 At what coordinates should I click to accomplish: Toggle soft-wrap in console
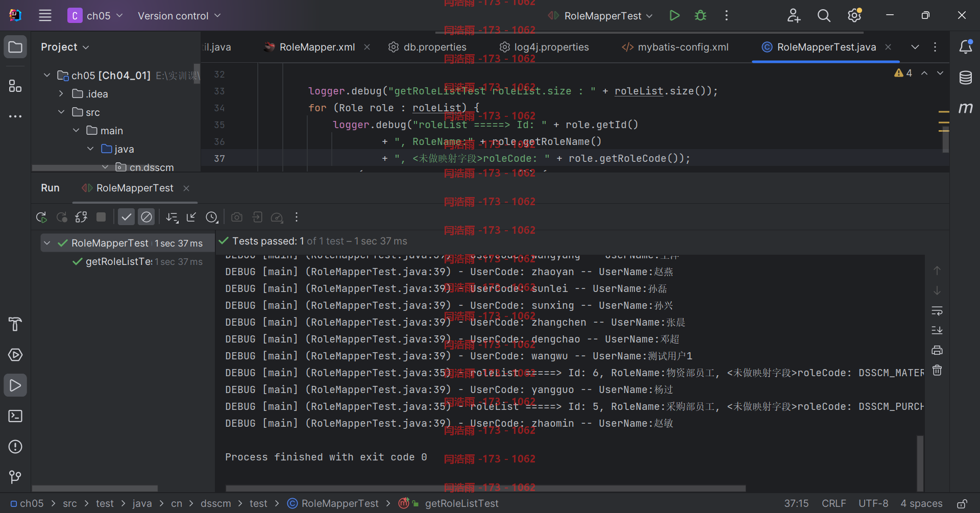(937, 310)
